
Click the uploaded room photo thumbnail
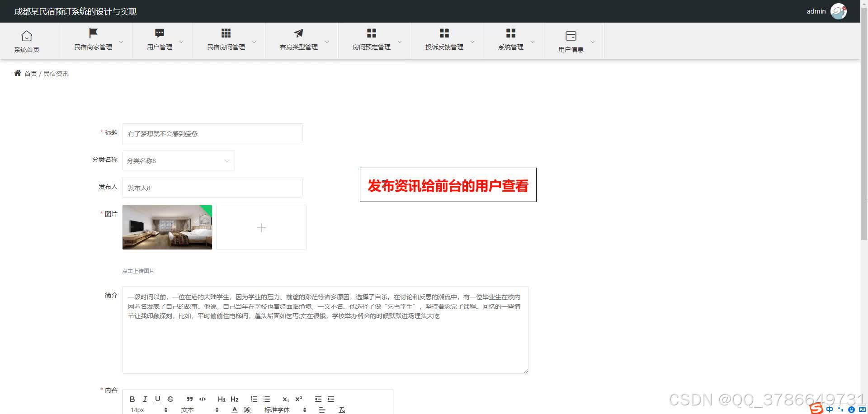coord(167,227)
